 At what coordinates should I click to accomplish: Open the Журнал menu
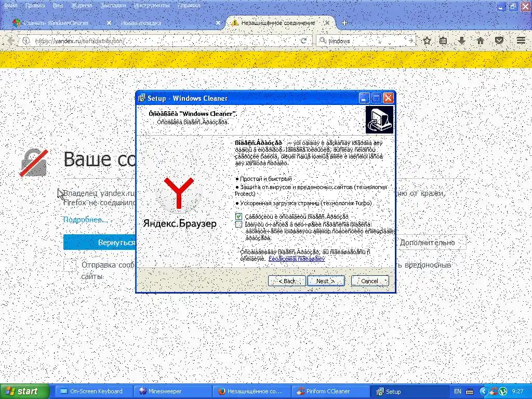click(x=82, y=5)
